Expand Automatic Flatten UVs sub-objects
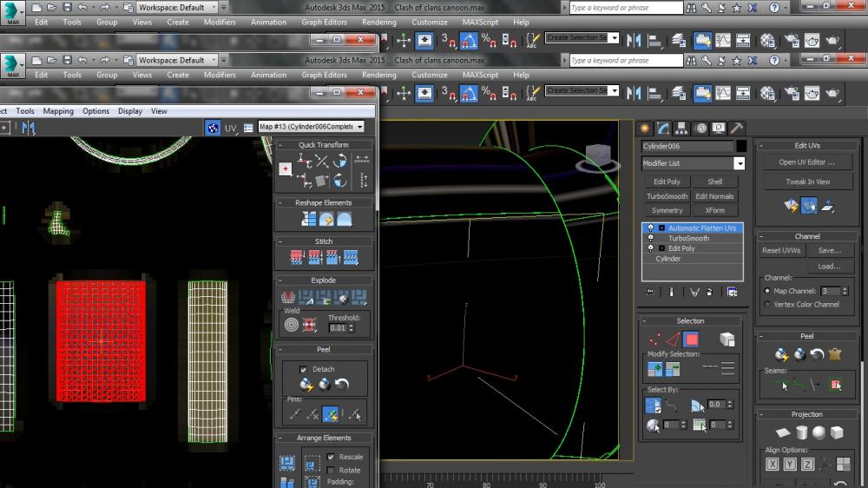Screen dimensions: 868x488 pyautogui.click(x=661, y=228)
